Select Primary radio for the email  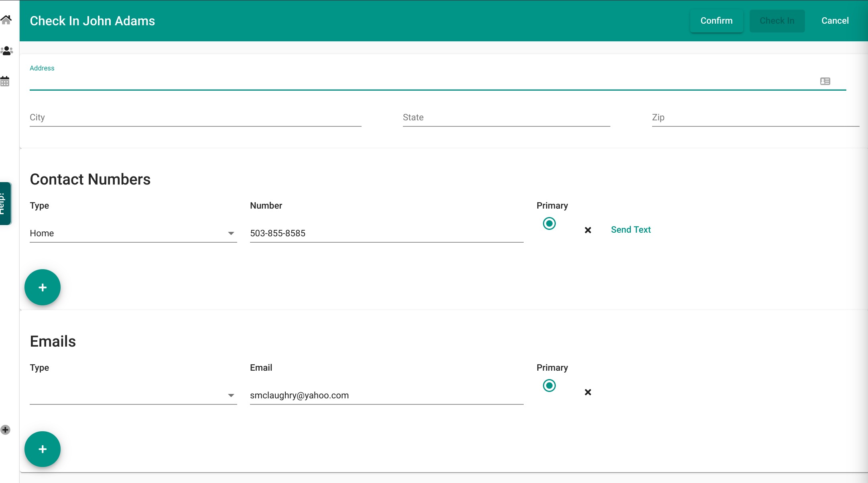(549, 386)
